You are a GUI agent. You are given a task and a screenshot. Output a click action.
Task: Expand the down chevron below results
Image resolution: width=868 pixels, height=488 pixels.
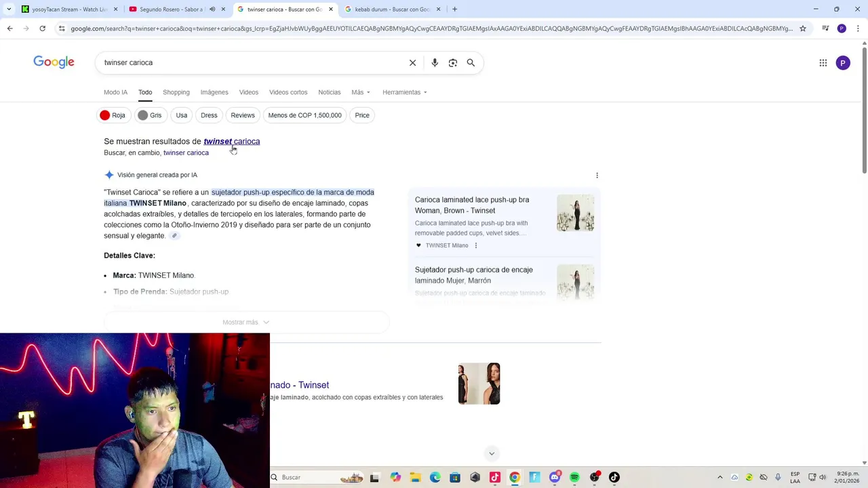pyautogui.click(x=492, y=453)
